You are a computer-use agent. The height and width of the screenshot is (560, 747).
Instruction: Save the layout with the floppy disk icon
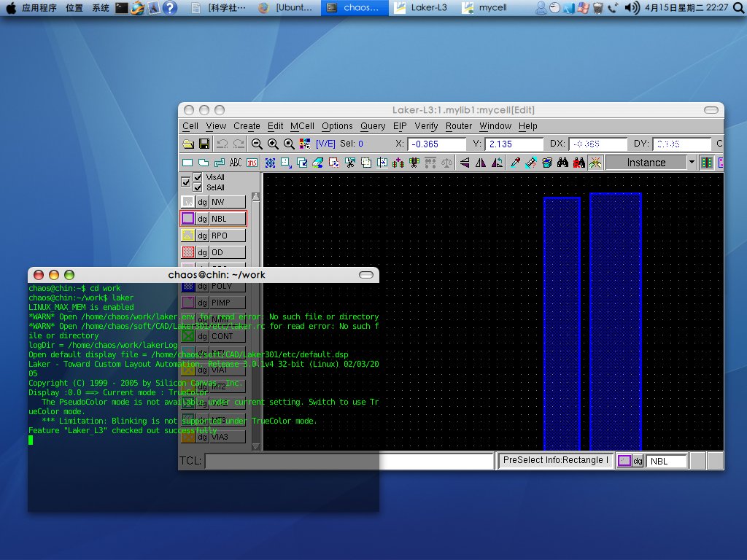pyautogui.click(x=204, y=144)
